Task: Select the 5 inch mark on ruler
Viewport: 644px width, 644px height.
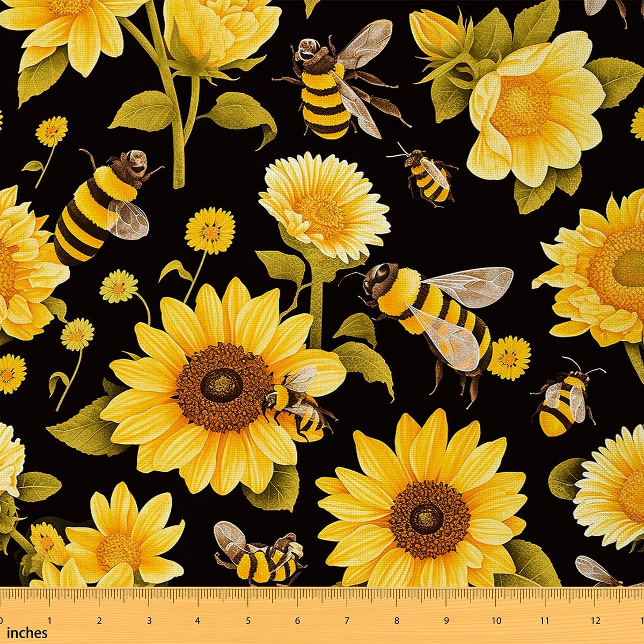Action: tap(248, 621)
